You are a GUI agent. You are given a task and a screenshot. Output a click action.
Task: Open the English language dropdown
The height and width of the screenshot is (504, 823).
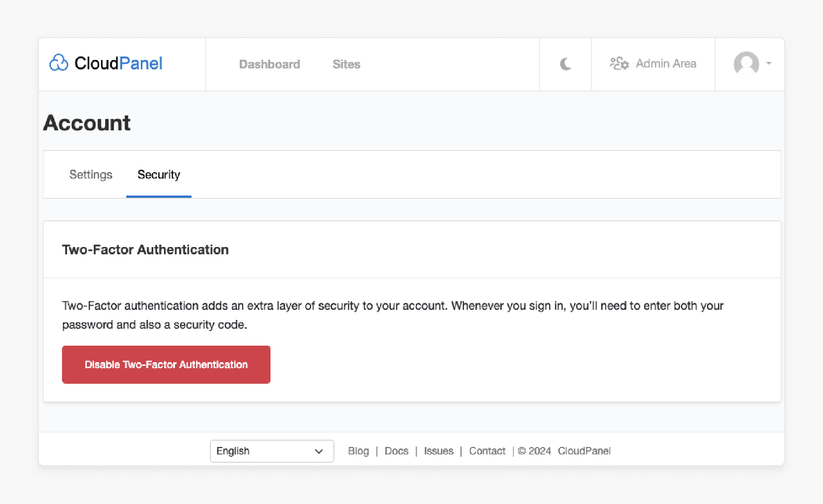point(272,451)
